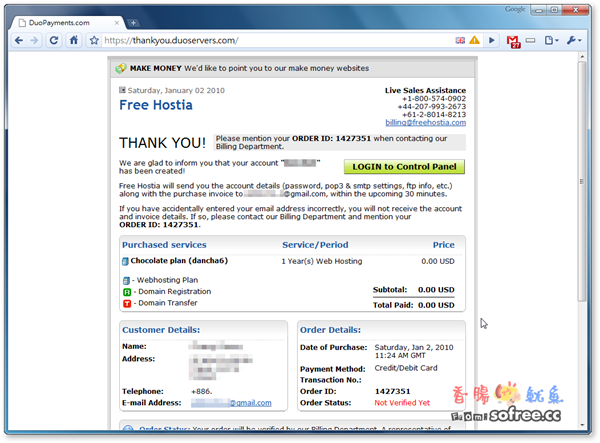Click the 'Purchased services' column header
The width and height of the screenshot is (600, 443).
(164, 245)
